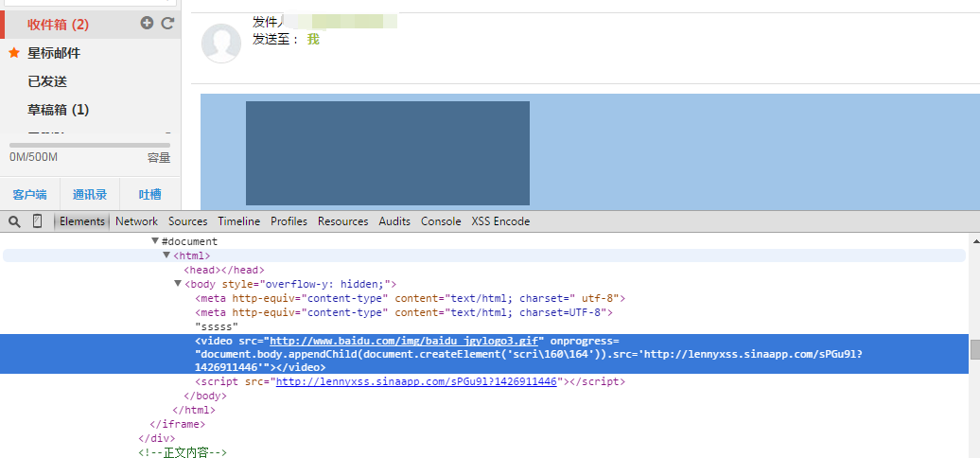Select the <!--正文内容--> comment node
Image resolution: width=980 pixels, height=458 pixels.
[x=183, y=452]
